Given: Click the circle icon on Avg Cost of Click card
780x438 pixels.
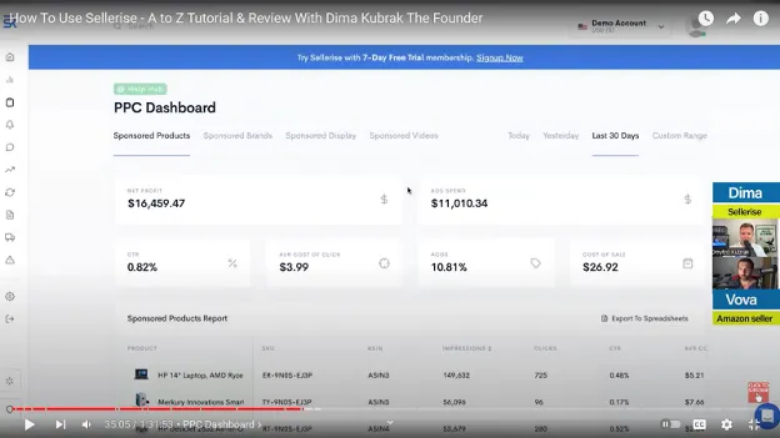Looking at the screenshot, I should [384, 263].
